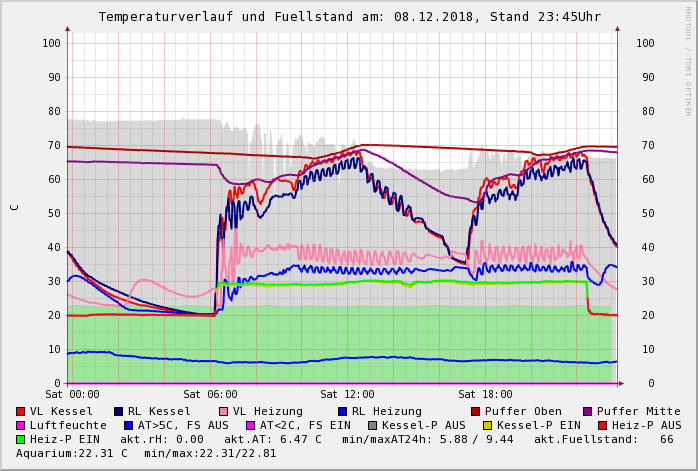Click the red VL Kessel legend swatch
Screen dimensions: 698x471
click(x=21, y=411)
